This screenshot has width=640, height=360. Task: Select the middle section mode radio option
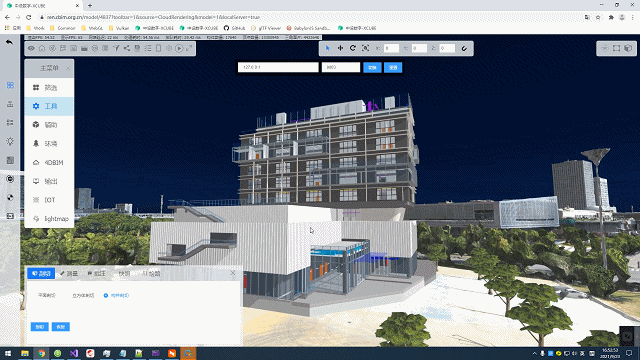[x=83, y=296]
